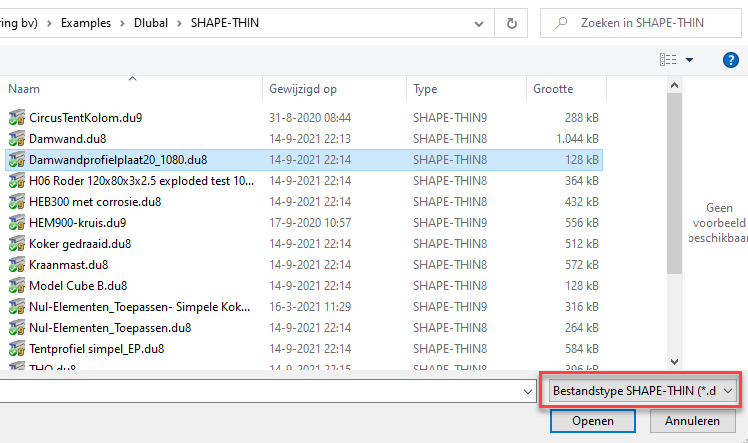Click the Koker gedraaid.du8 file icon
The image size is (748, 443).
[x=17, y=244]
